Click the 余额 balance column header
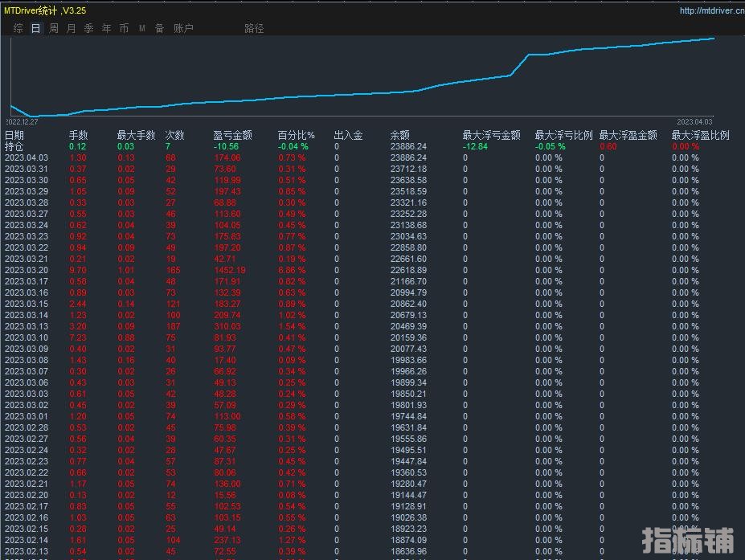This screenshot has width=745, height=560. coord(399,136)
